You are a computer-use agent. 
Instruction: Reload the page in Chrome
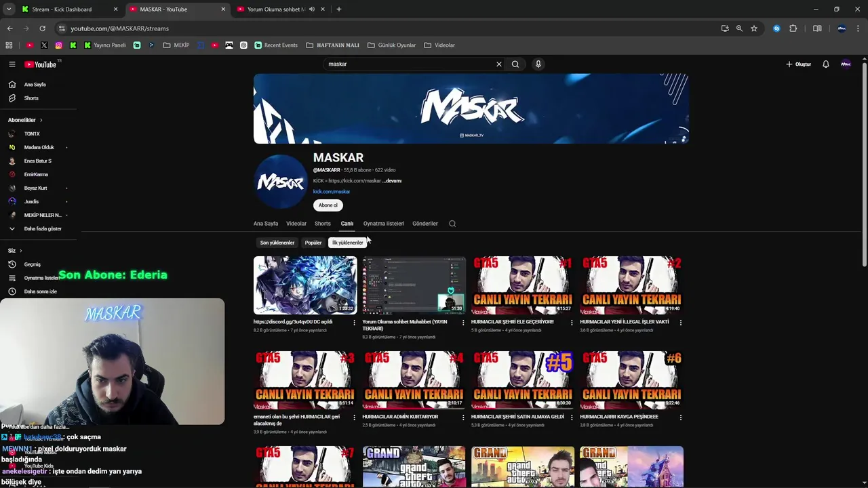click(42, 28)
